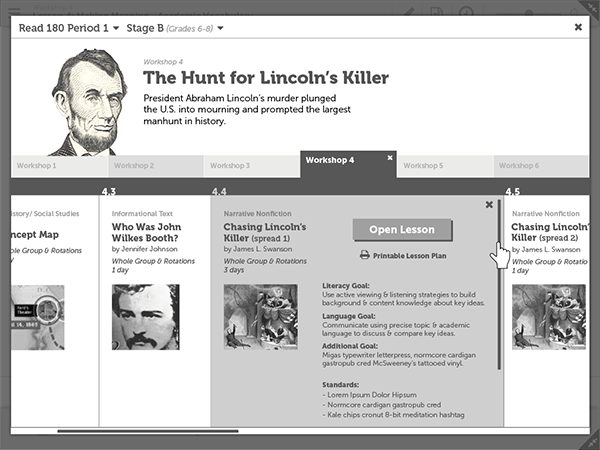This screenshot has width=600, height=450.
Task: Go to the Workshop 3 tab
Action: pos(230,165)
